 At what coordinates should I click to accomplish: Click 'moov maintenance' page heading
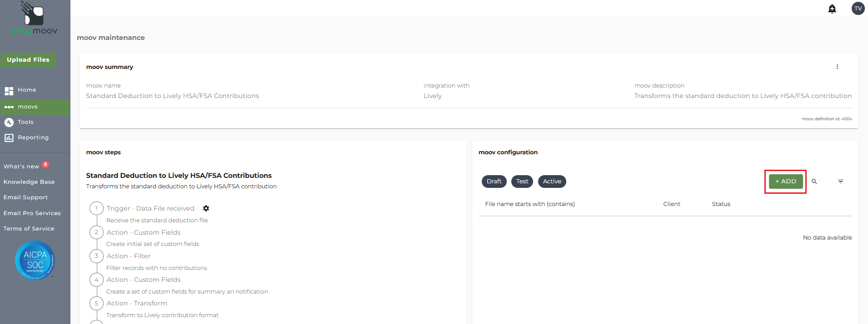point(111,38)
